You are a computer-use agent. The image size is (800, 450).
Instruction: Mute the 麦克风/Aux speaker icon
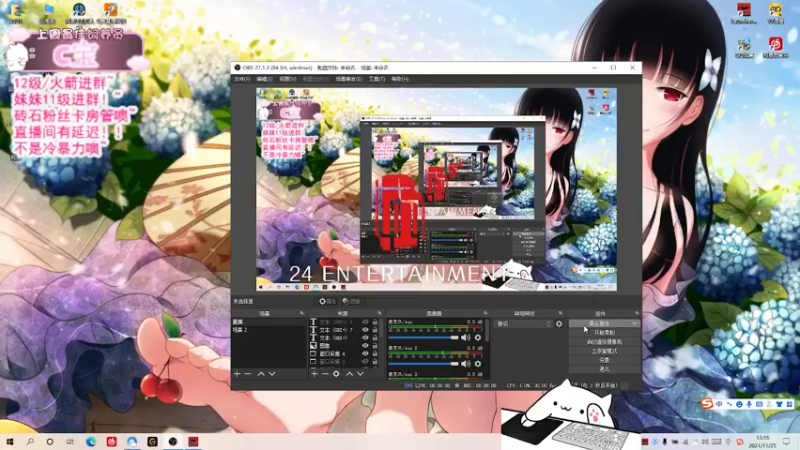(466, 337)
